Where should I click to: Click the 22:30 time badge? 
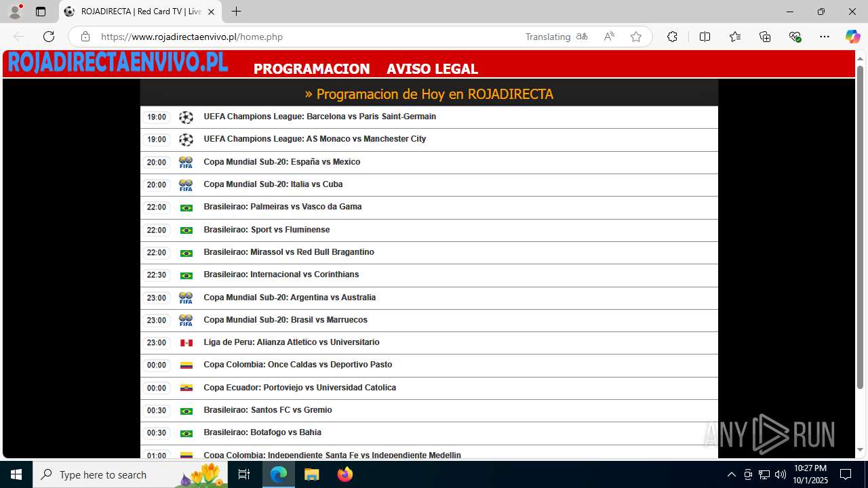(157, 275)
